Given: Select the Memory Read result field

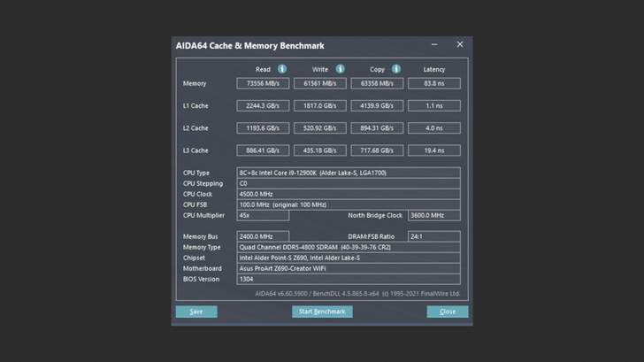Looking at the screenshot, I should tap(263, 83).
